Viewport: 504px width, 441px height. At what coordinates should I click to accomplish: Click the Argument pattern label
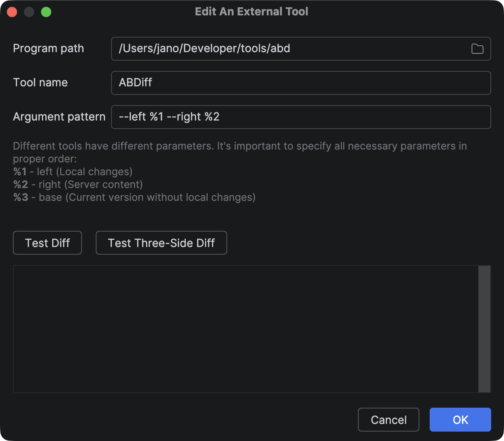coord(59,117)
